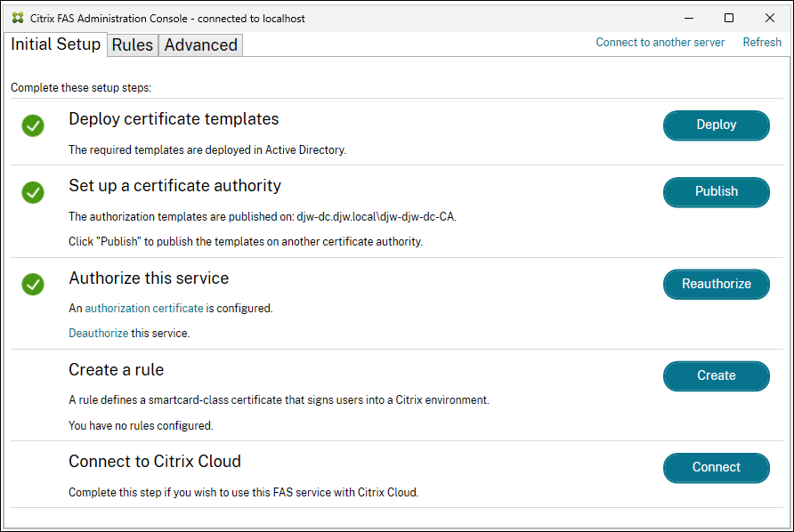
Task: Open the Advanced tab
Action: 199,44
